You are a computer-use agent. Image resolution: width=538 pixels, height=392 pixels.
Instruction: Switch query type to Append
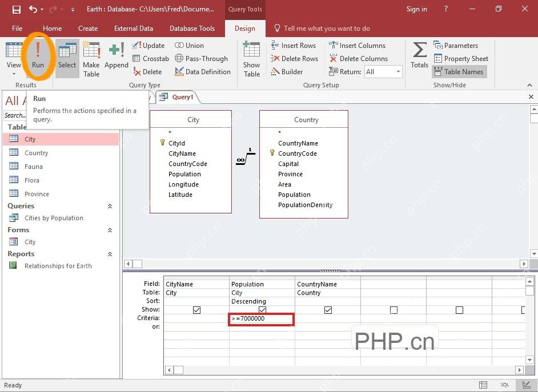117,56
